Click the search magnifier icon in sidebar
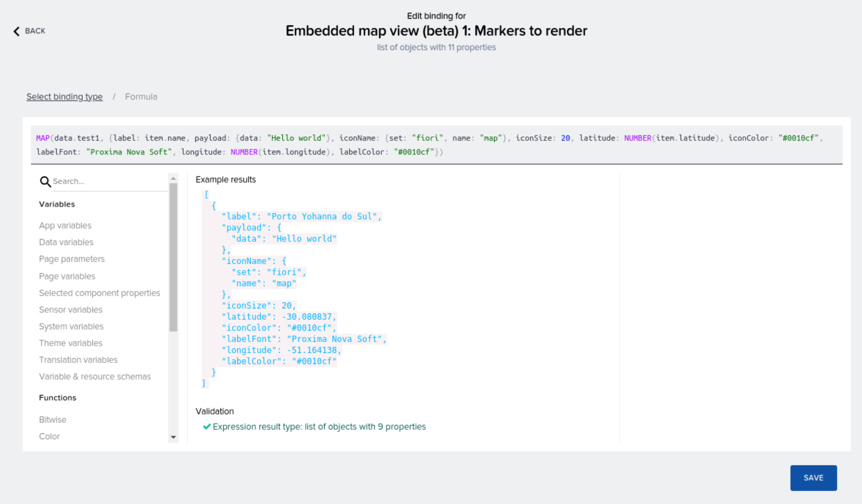862x504 pixels. 45,182
